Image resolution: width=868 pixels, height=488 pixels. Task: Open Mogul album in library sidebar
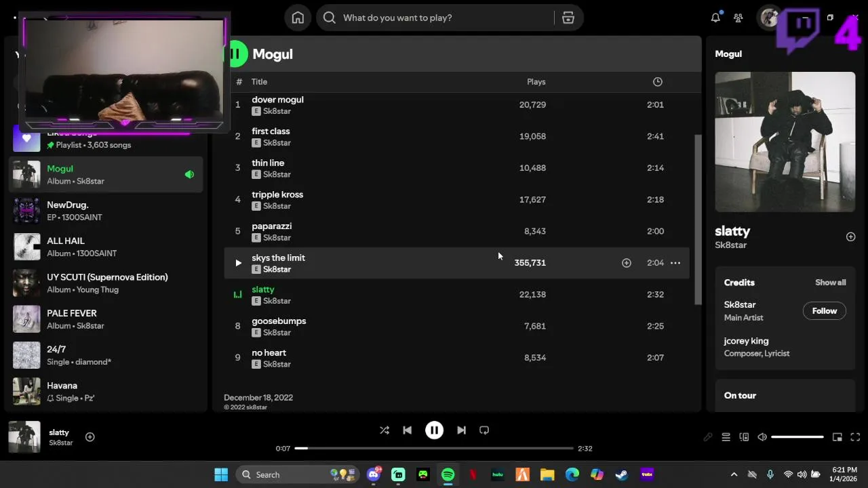coord(106,175)
